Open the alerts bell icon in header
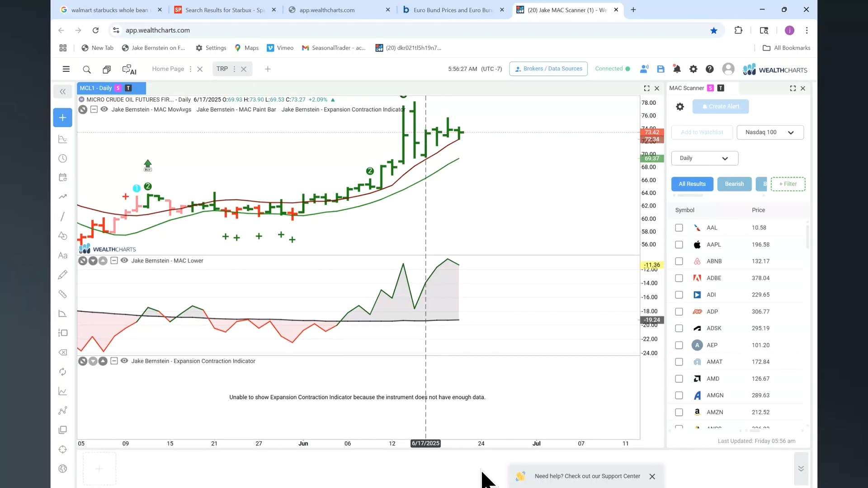The image size is (868, 488). point(677,69)
